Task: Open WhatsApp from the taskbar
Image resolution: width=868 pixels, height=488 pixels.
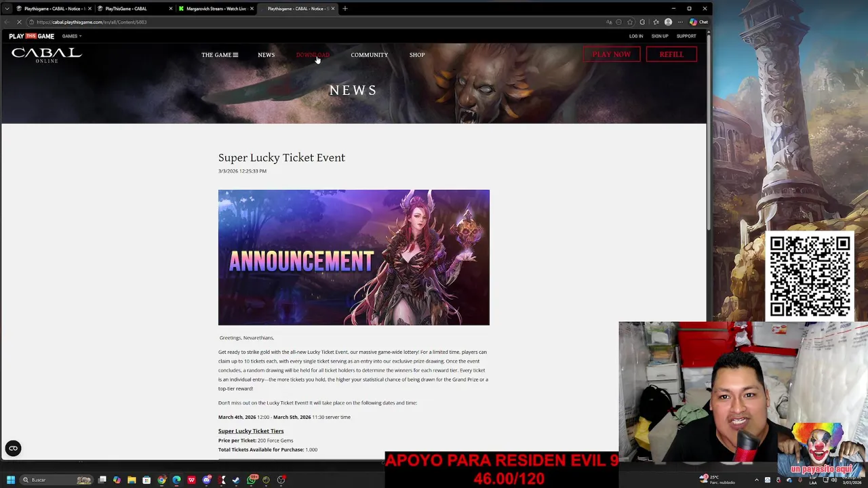Action: tap(252, 480)
